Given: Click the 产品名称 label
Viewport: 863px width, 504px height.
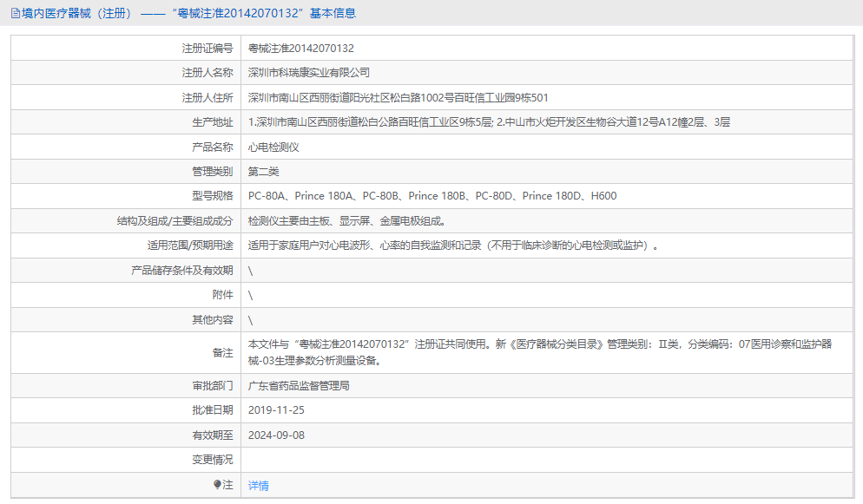Looking at the screenshot, I should pyautogui.click(x=213, y=147).
